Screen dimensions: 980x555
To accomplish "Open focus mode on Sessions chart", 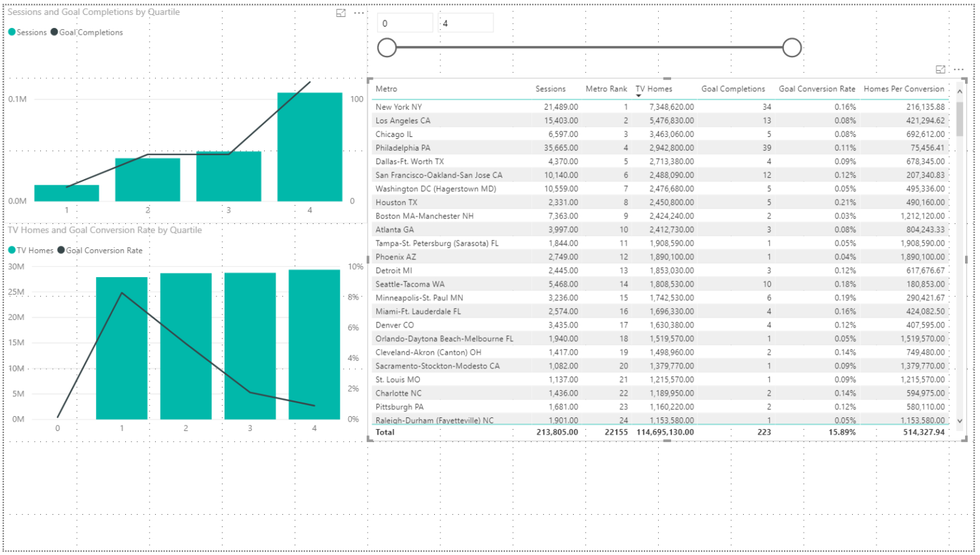I will click(x=342, y=13).
